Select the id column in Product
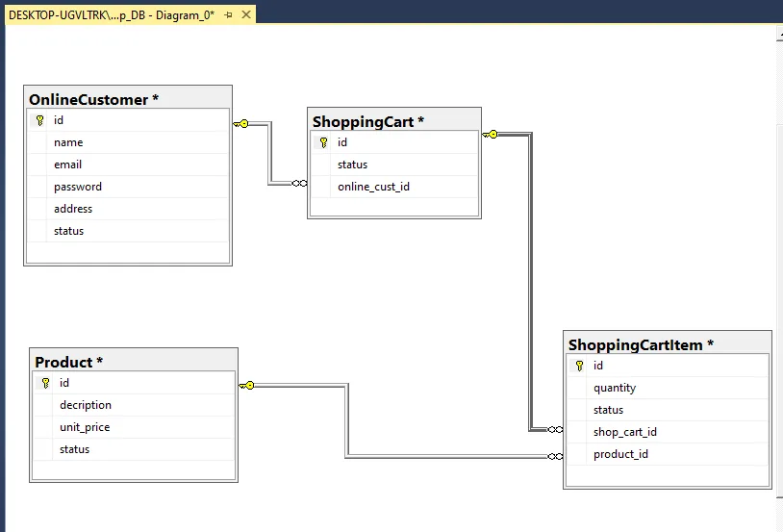783x532 pixels. tap(134, 383)
